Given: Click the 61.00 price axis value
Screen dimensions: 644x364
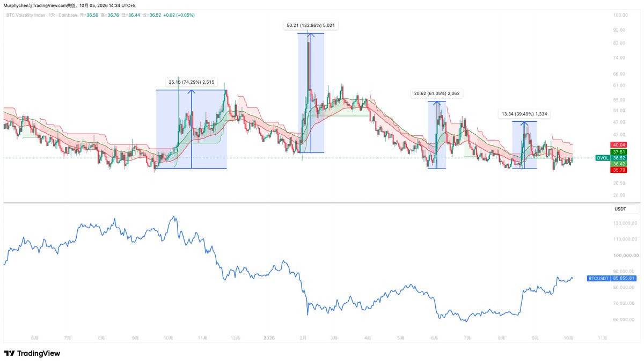Looking at the screenshot, I should click(619, 85).
